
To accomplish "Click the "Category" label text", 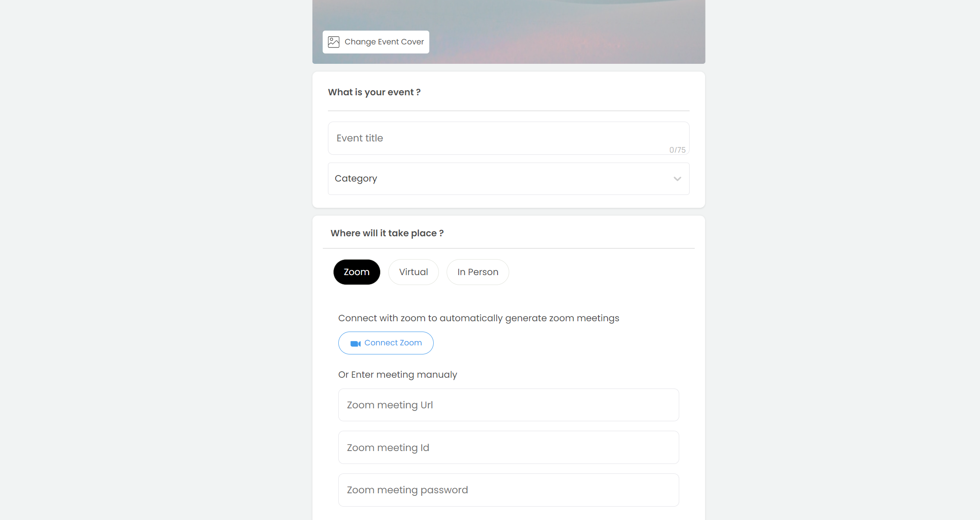I will click(x=356, y=179).
